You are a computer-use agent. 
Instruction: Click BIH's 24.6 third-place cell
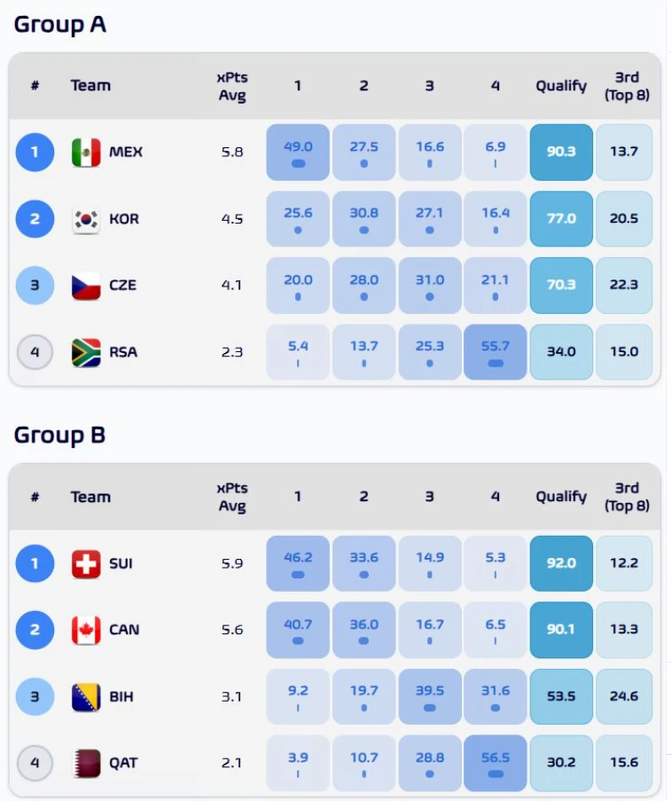(x=624, y=696)
